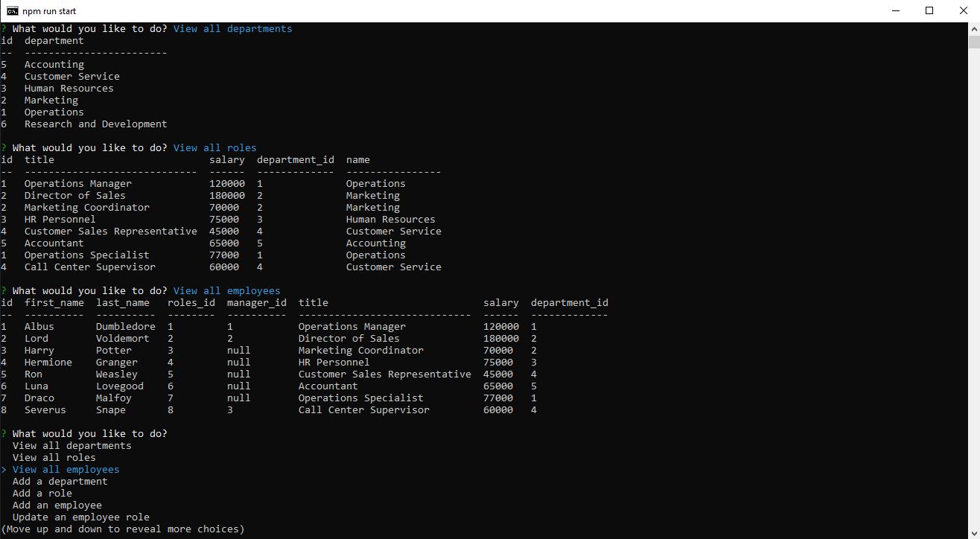Click scrollbar down arrow at bottom
The image size is (980, 539).
click(973, 532)
